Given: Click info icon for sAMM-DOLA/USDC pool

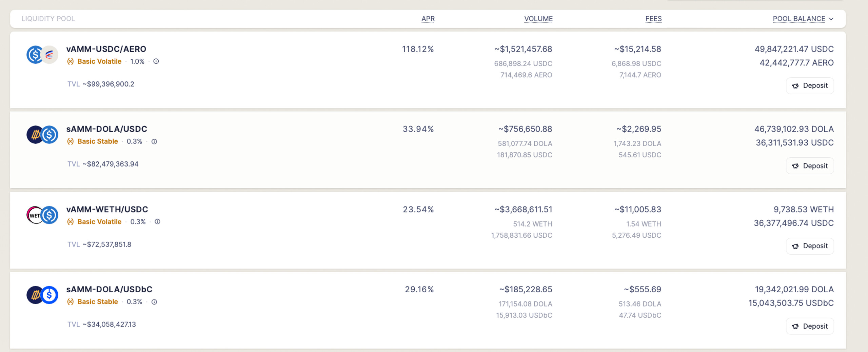Looking at the screenshot, I should pyautogui.click(x=154, y=141).
